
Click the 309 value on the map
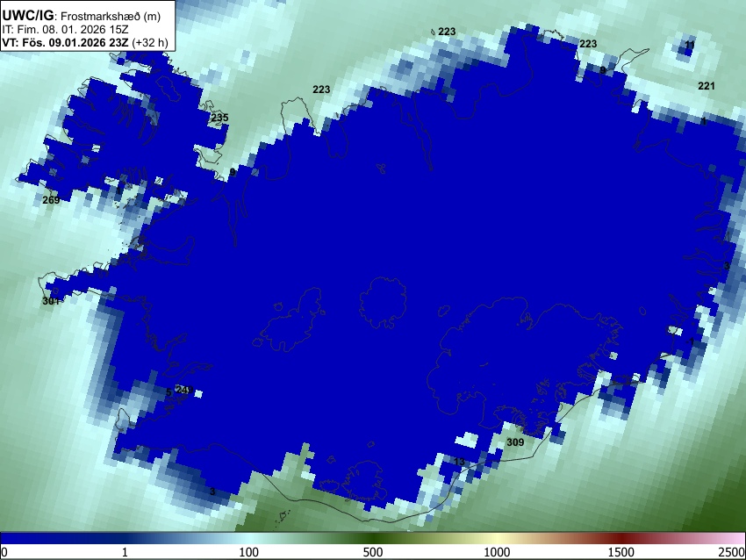515,442
